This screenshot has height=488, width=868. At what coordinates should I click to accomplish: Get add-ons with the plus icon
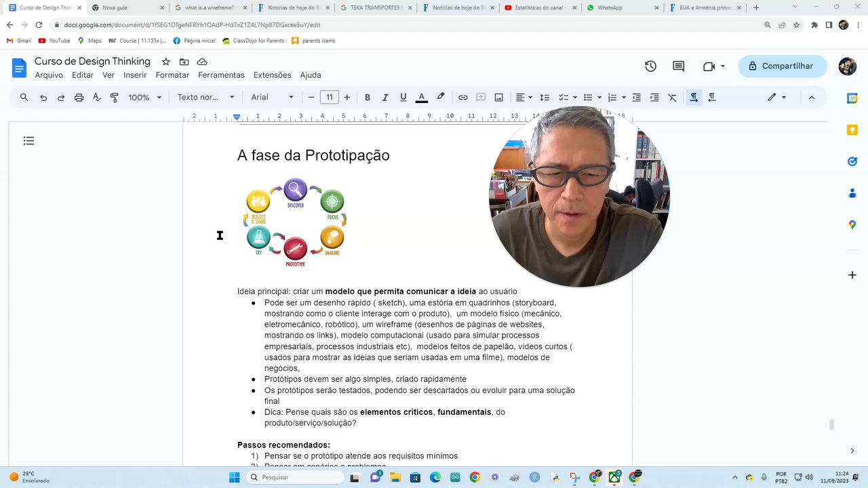click(x=852, y=275)
